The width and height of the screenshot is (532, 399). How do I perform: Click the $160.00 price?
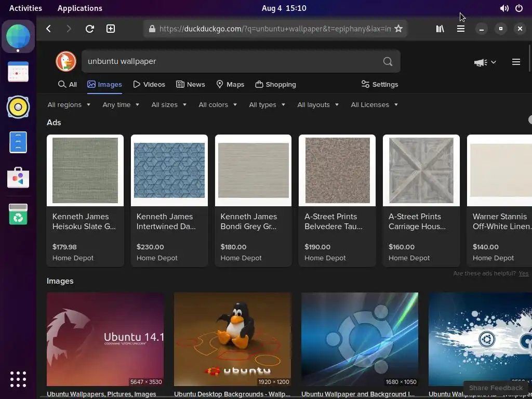[402, 247]
